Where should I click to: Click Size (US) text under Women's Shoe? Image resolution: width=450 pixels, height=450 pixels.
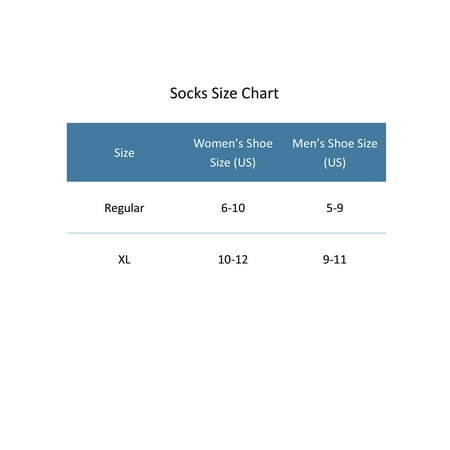[233, 163]
